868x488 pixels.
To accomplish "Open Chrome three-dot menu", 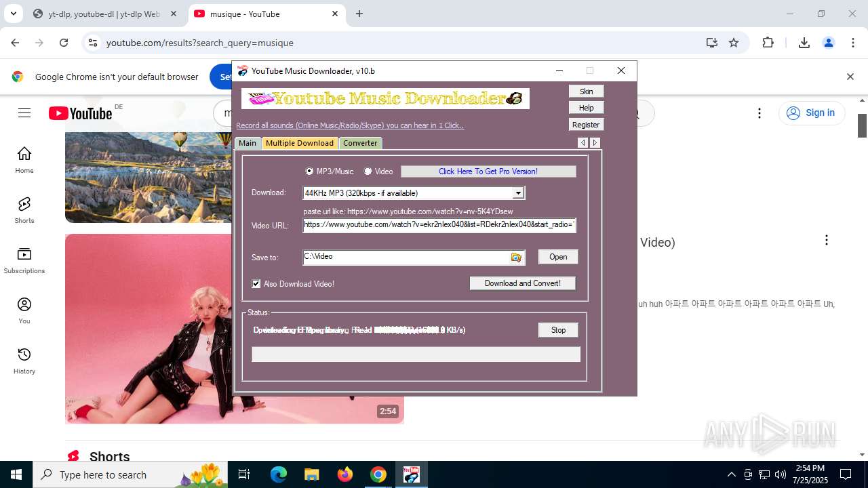I will (853, 43).
